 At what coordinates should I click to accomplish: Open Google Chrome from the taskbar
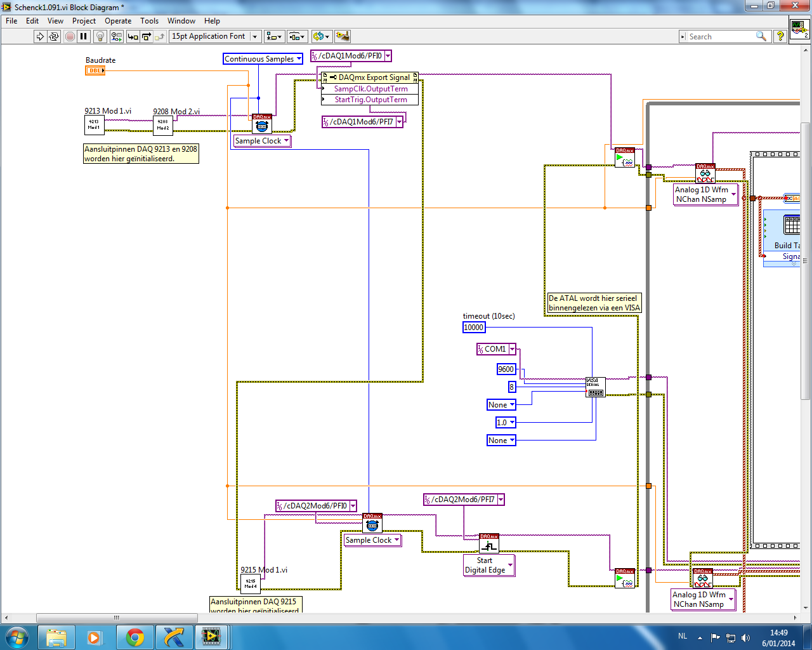[134, 637]
